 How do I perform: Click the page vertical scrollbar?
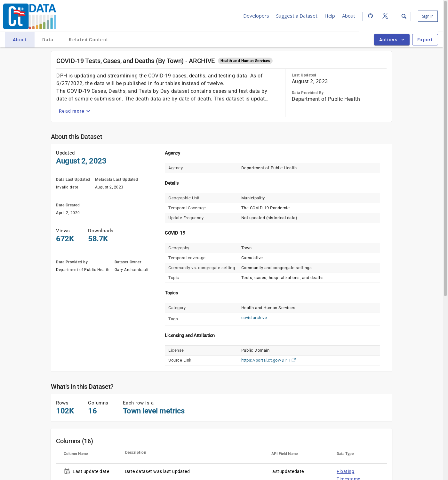tap(445, 160)
